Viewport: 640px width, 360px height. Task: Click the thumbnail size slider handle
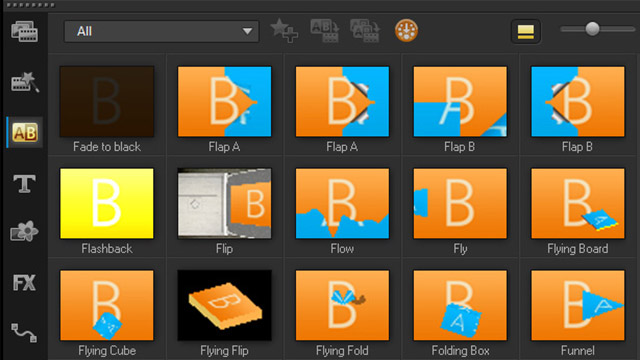click(592, 29)
